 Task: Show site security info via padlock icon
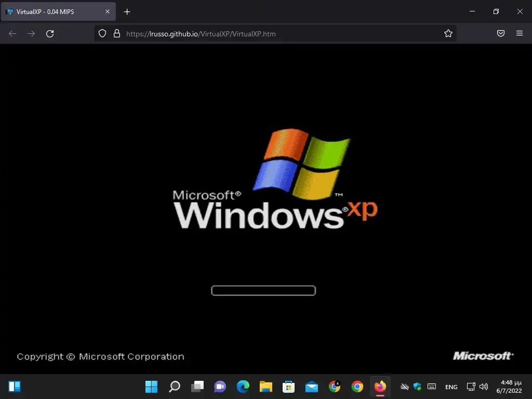point(117,34)
